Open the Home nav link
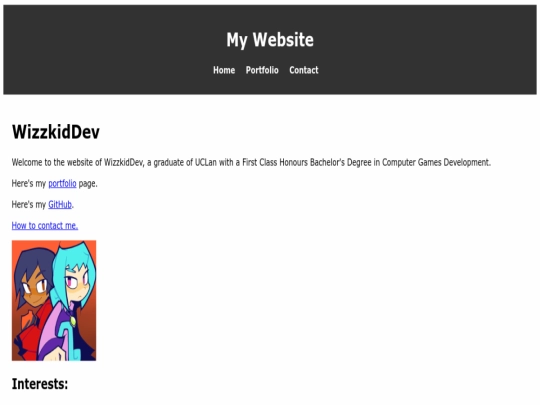The image size is (540, 405). click(x=224, y=70)
